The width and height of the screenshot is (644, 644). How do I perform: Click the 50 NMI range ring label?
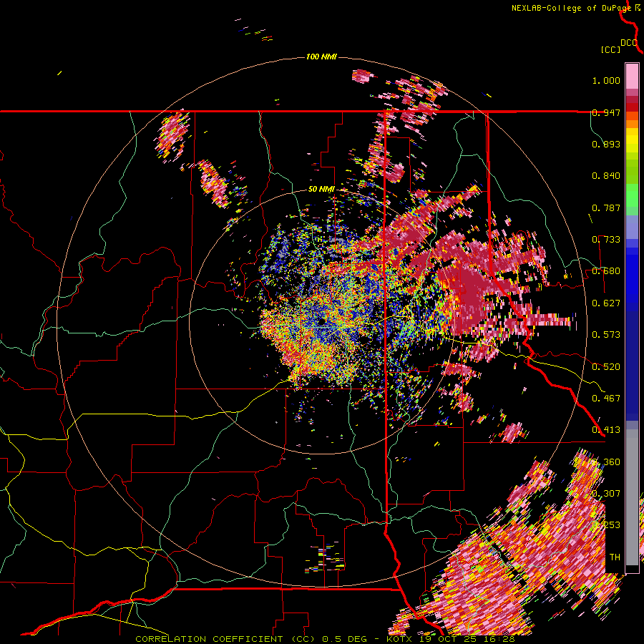(321, 190)
